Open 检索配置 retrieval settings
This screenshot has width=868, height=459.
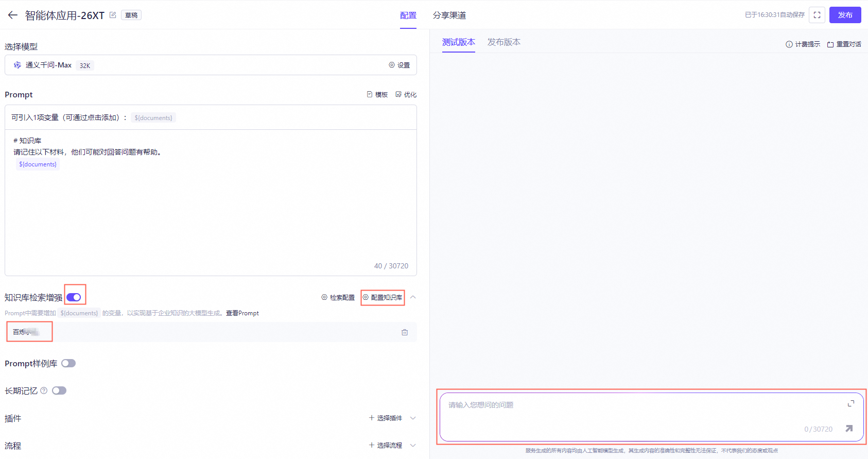(338, 297)
